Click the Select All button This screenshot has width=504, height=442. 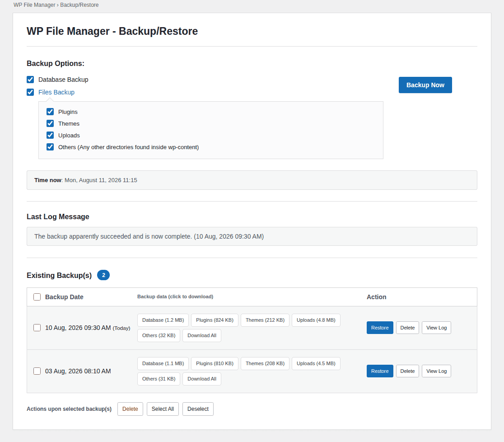163,409
